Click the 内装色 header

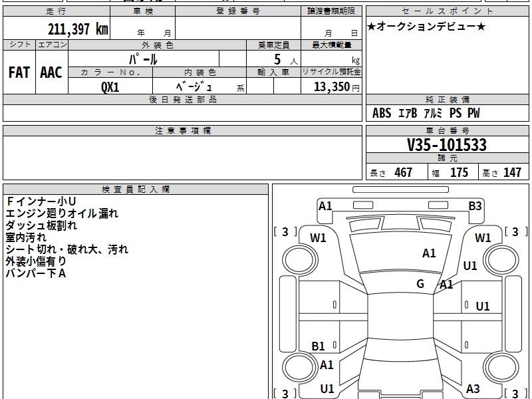[x=199, y=72]
